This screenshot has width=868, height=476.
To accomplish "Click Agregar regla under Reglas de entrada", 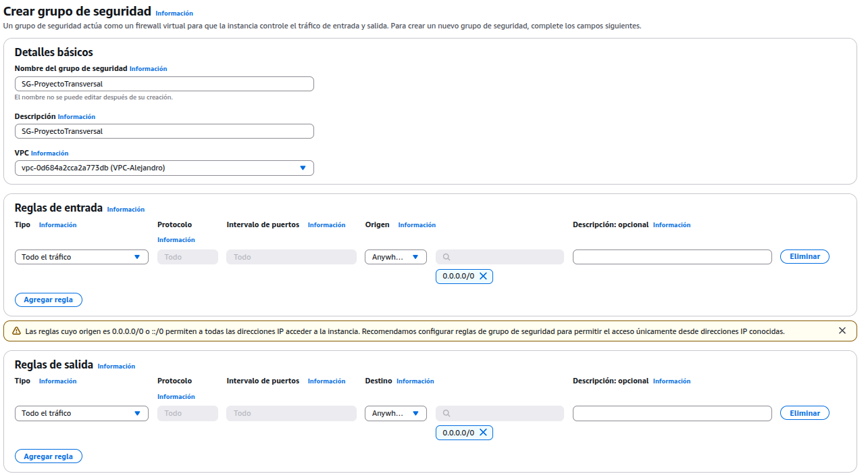I will pos(49,300).
